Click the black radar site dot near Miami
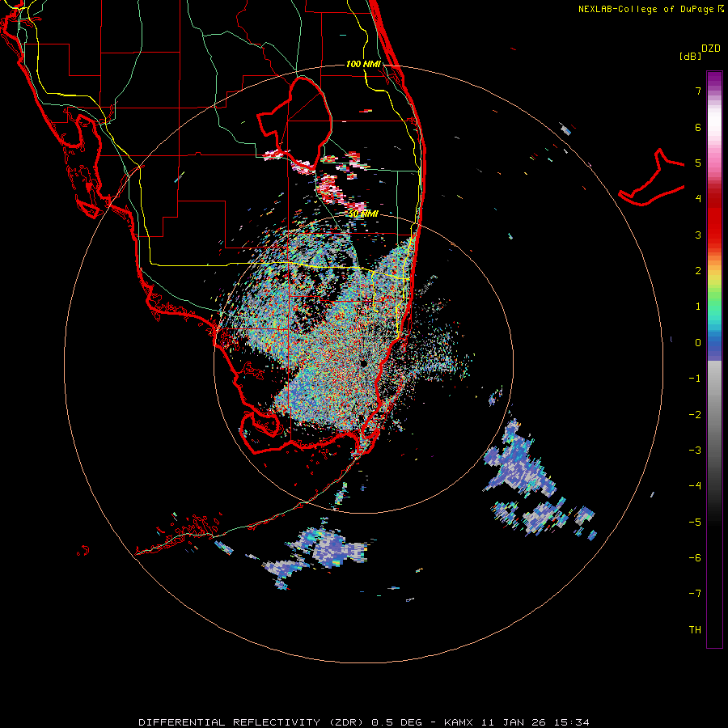 (x=364, y=363)
